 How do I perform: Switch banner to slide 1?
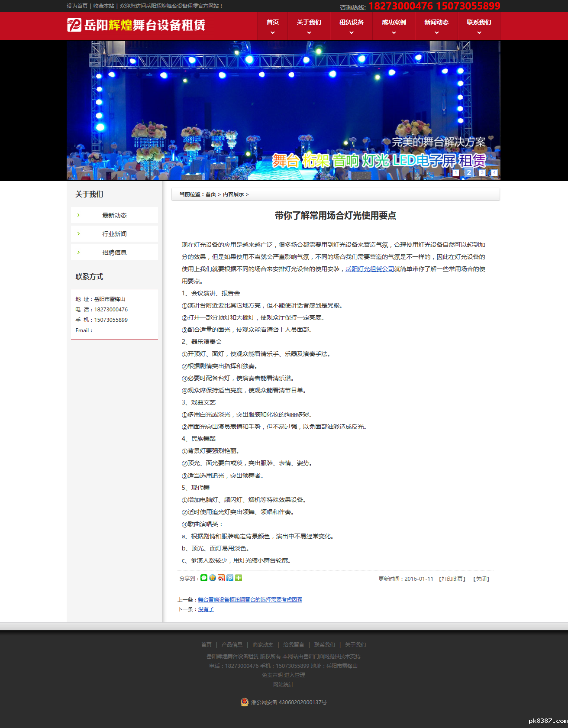(x=456, y=172)
